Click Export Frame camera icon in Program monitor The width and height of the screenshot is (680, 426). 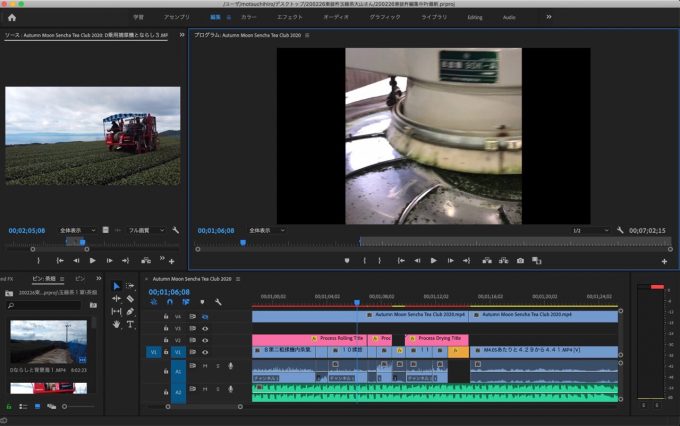(520, 260)
